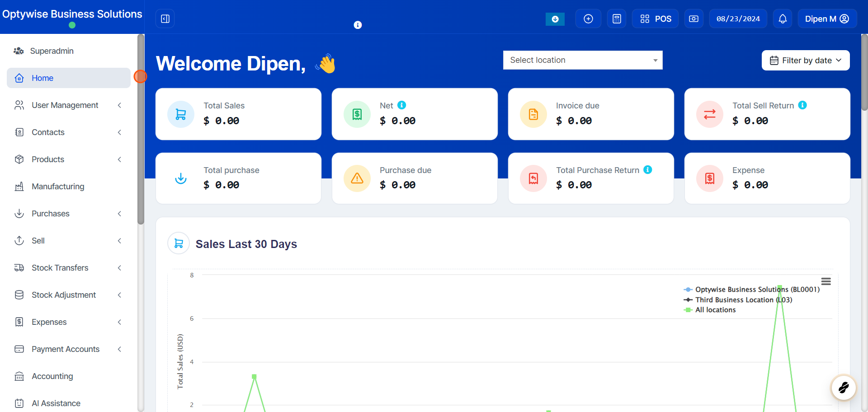Expand the Sell submenu chevron
868x412 pixels.
(x=119, y=241)
